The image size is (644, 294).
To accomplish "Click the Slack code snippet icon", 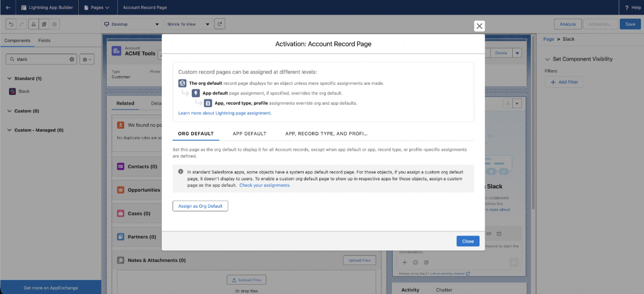I will 489,234.
